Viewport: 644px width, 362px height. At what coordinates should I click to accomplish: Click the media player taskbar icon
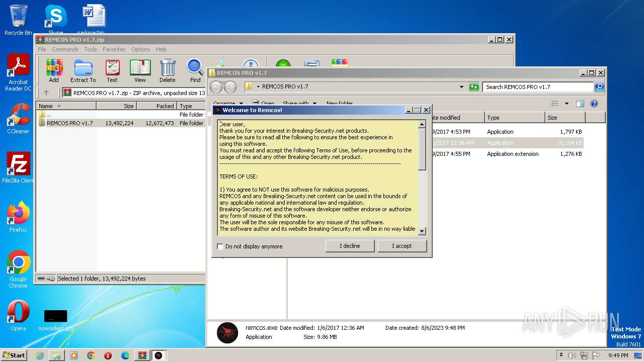(x=74, y=355)
